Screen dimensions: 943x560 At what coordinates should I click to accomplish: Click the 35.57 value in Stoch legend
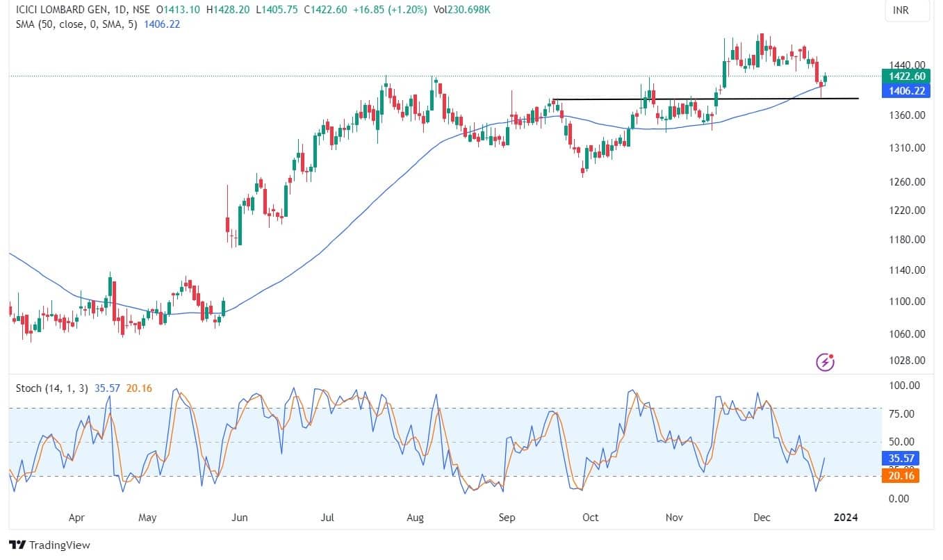(x=106, y=388)
